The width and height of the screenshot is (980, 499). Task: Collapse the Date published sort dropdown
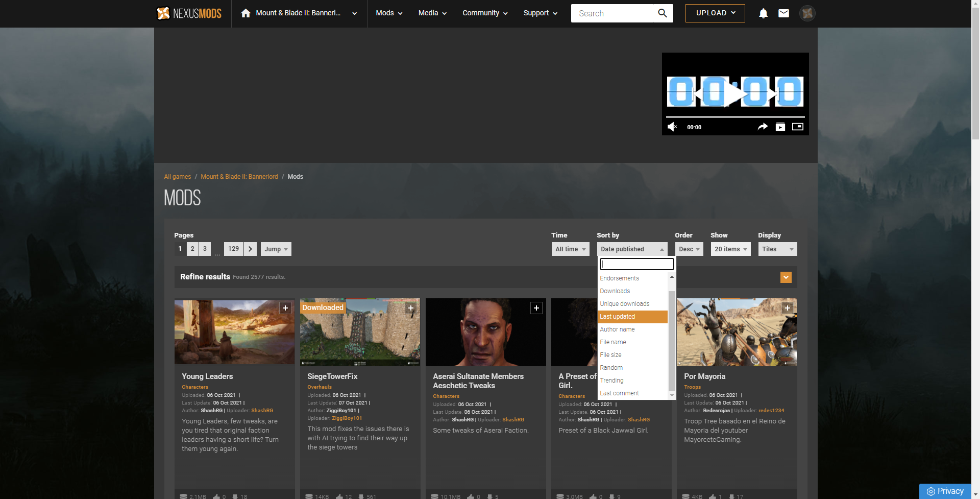click(632, 249)
